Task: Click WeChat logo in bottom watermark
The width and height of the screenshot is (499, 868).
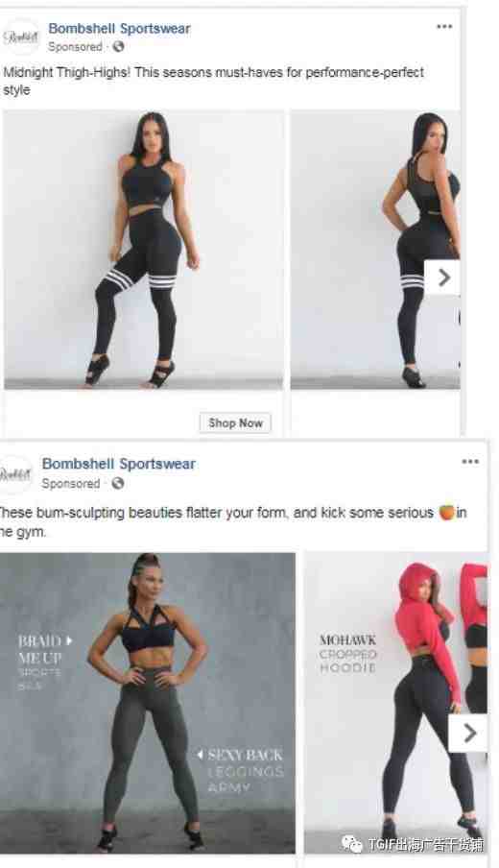Action: tap(352, 844)
